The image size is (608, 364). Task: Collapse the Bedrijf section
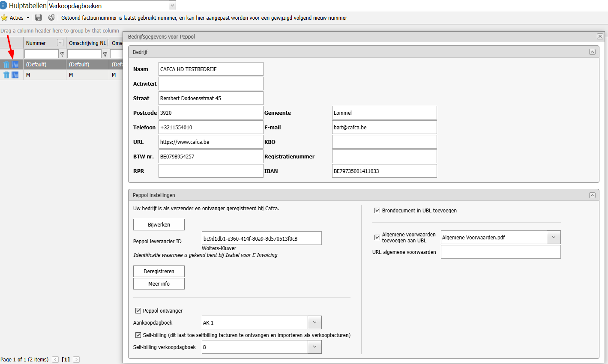592,52
